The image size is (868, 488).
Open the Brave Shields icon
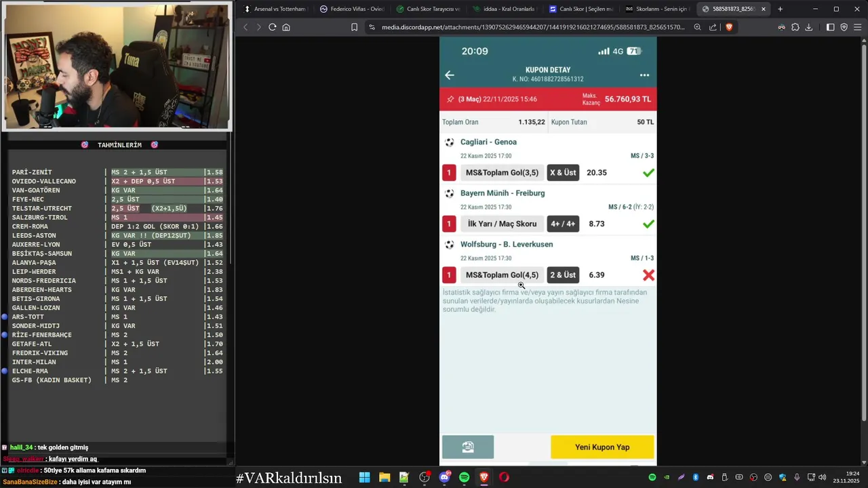click(x=729, y=27)
